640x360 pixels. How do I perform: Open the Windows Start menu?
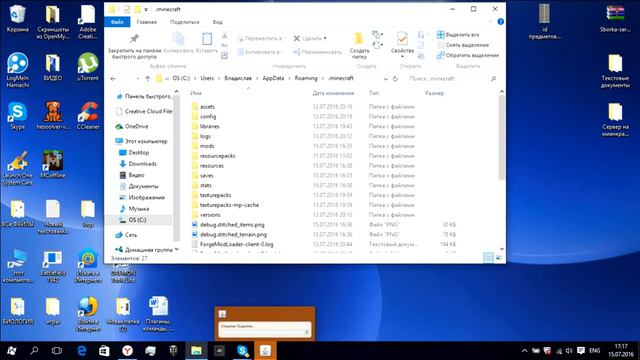pos(11,351)
